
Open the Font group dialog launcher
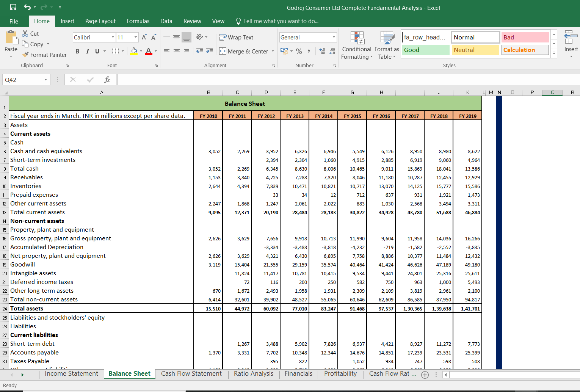(x=156, y=66)
